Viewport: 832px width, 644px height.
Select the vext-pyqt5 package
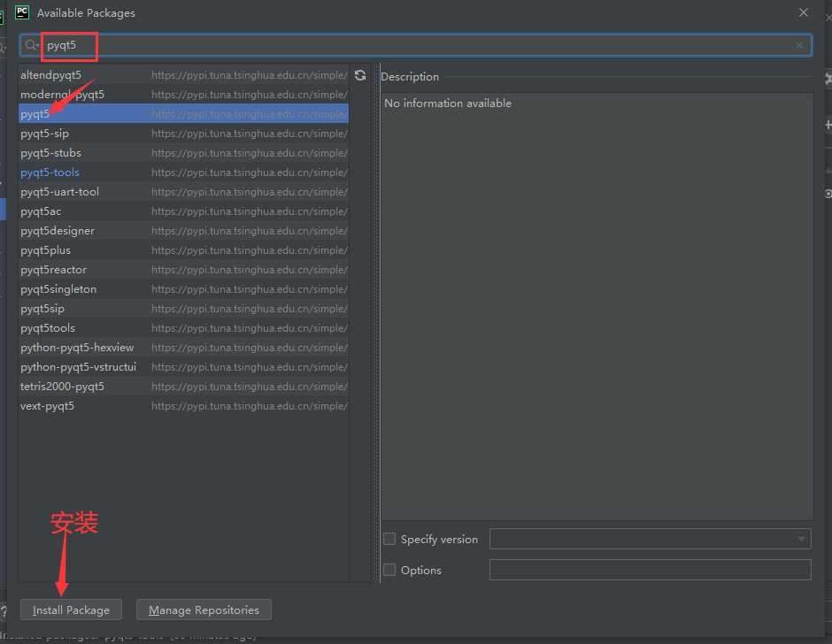click(183, 406)
